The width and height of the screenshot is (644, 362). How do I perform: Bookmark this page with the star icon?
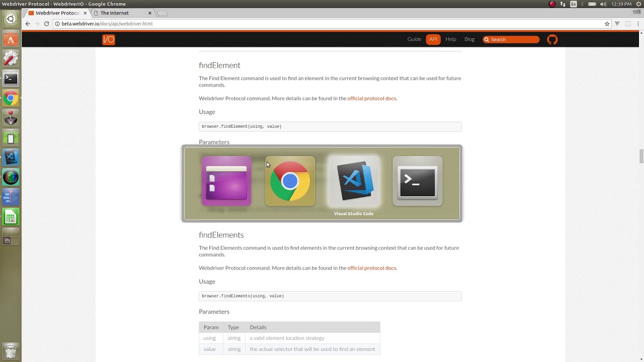607,24
